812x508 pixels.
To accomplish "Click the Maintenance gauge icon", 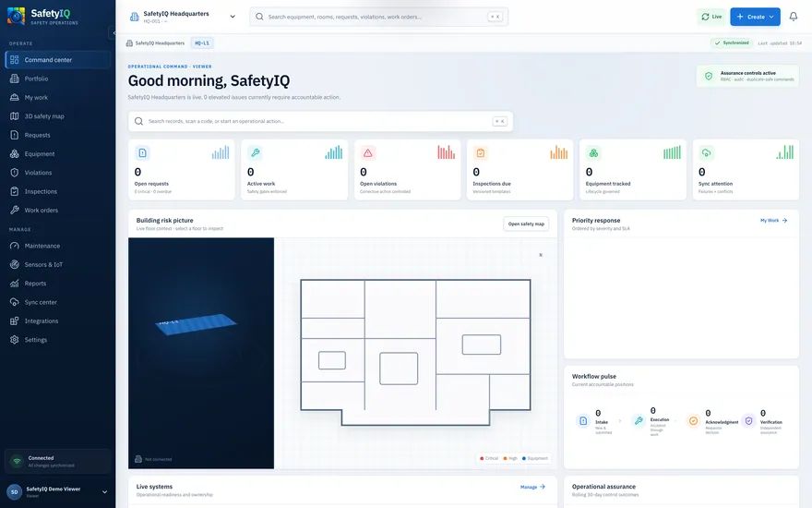I will coord(15,246).
